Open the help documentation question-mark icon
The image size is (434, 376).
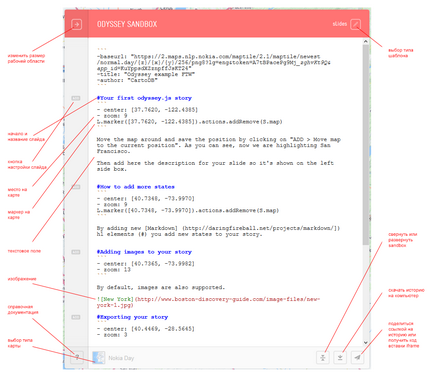77,357
